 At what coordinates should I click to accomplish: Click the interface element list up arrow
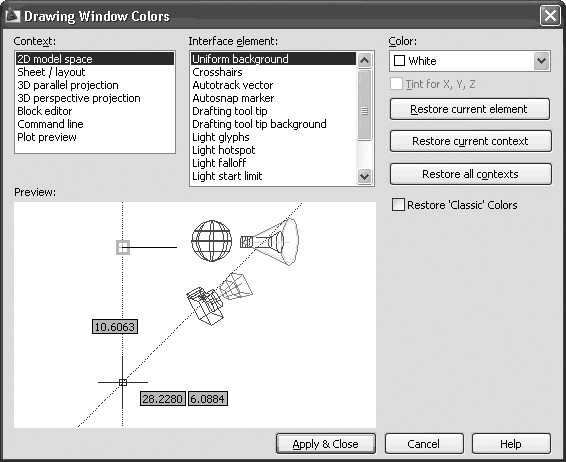pos(364,60)
